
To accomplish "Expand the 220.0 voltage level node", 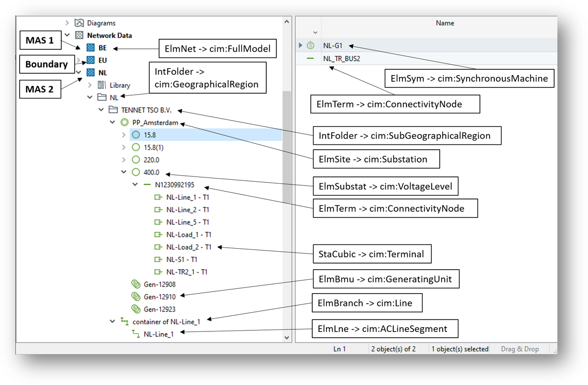I will 124,160.
